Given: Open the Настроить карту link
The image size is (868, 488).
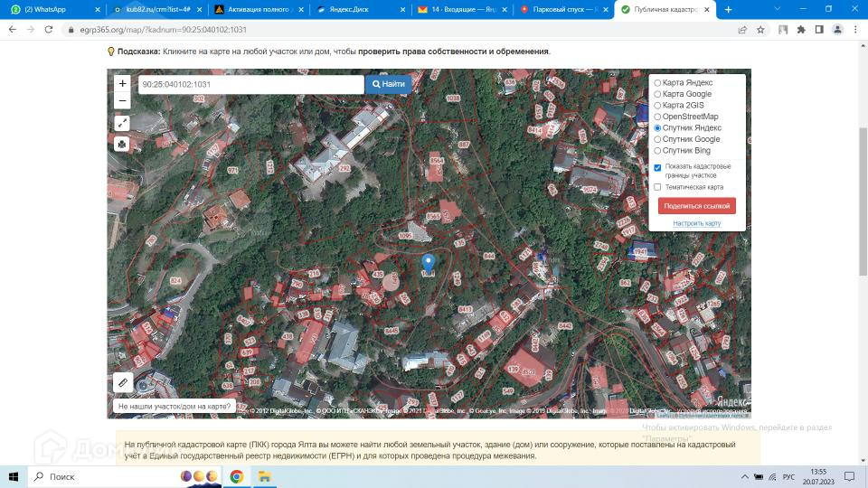Looking at the screenshot, I should coord(696,223).
